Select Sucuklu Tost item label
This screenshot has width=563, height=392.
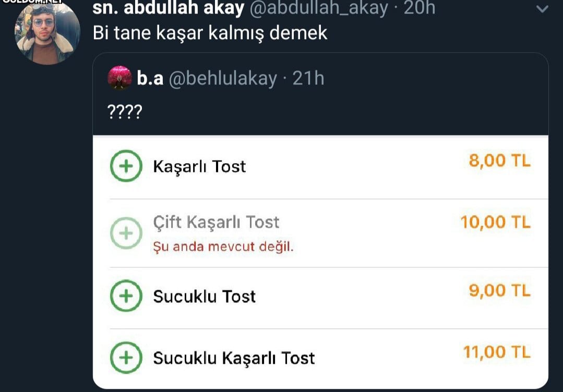point(205,297)
